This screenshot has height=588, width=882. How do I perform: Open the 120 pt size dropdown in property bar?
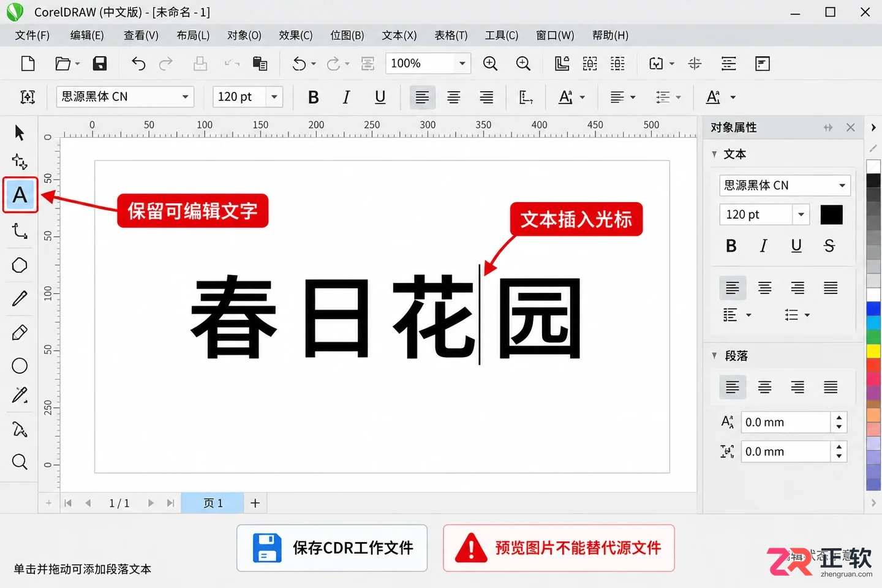pos(274,97)
